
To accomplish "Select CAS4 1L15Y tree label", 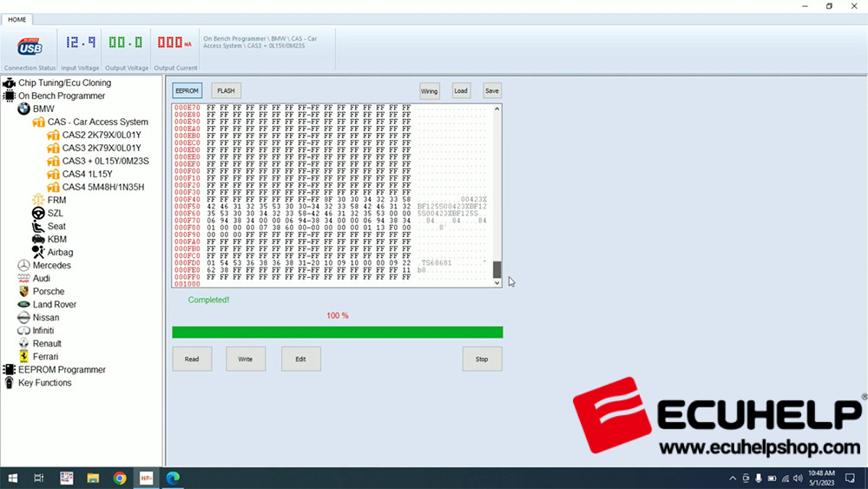I will tap(88, 174).
